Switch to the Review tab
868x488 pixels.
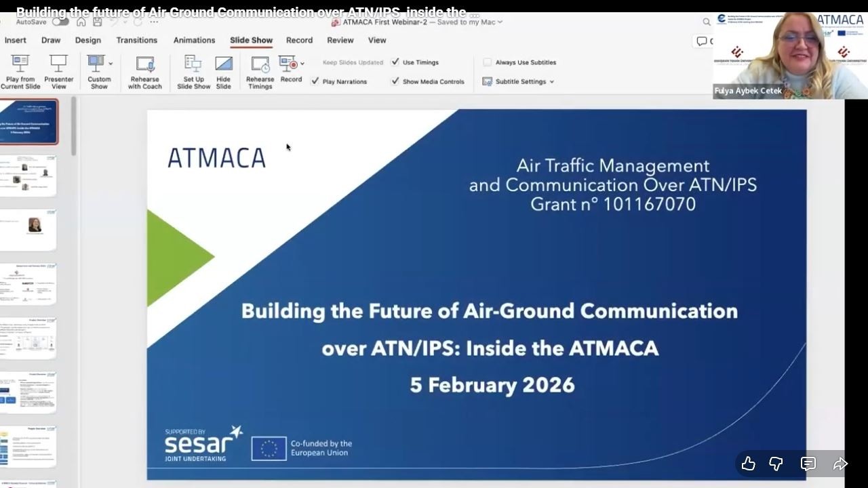pos(340,40)
